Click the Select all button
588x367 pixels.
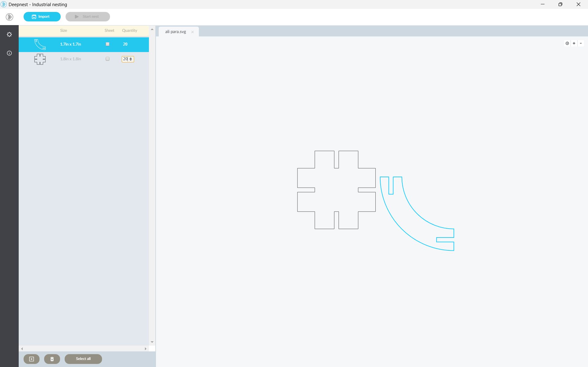point(83,359)
